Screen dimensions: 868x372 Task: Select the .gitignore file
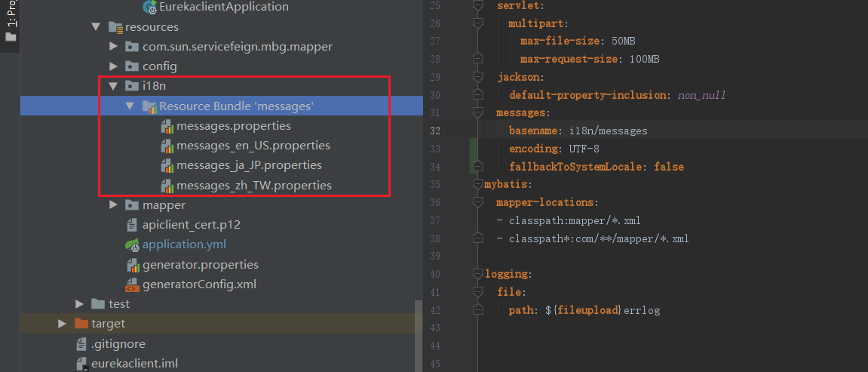tap(118, 344)
